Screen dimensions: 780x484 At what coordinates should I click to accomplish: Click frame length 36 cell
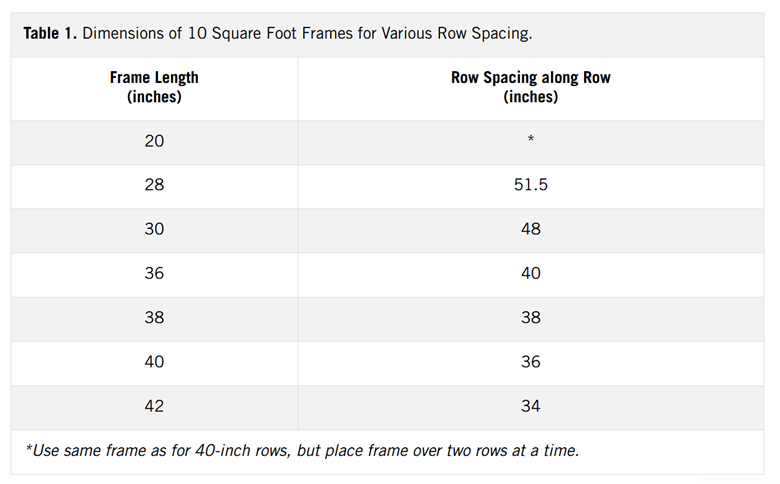[x=154, y=273]
